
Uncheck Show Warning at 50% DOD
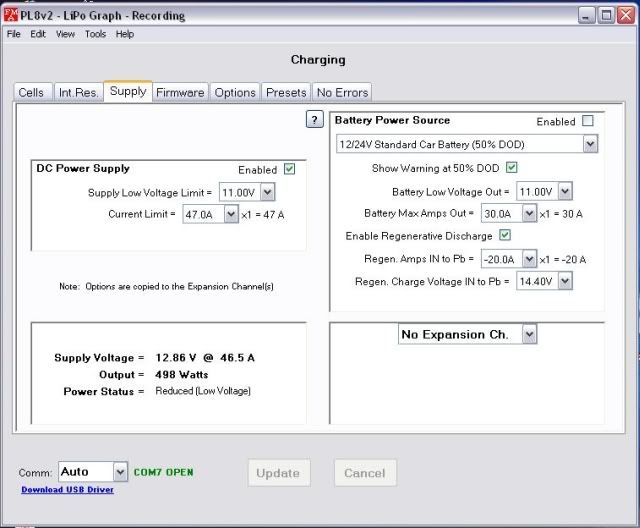pos(512,167)
